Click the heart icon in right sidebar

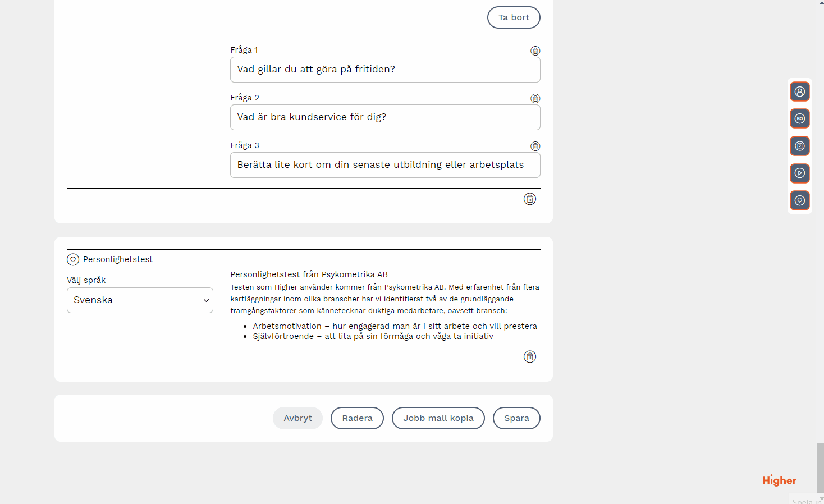800,200
